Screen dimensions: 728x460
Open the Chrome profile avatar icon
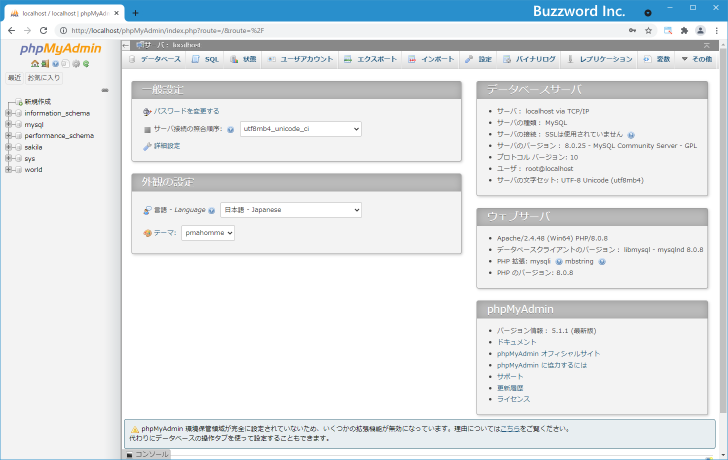click(700, 31)
